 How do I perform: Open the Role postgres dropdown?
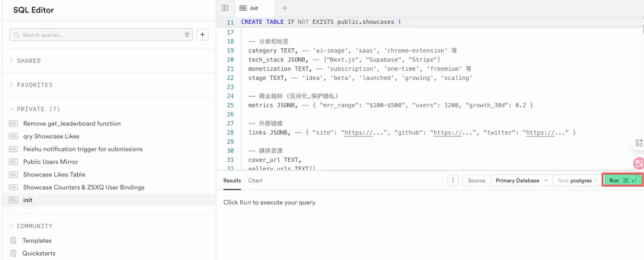pos(577,180)
